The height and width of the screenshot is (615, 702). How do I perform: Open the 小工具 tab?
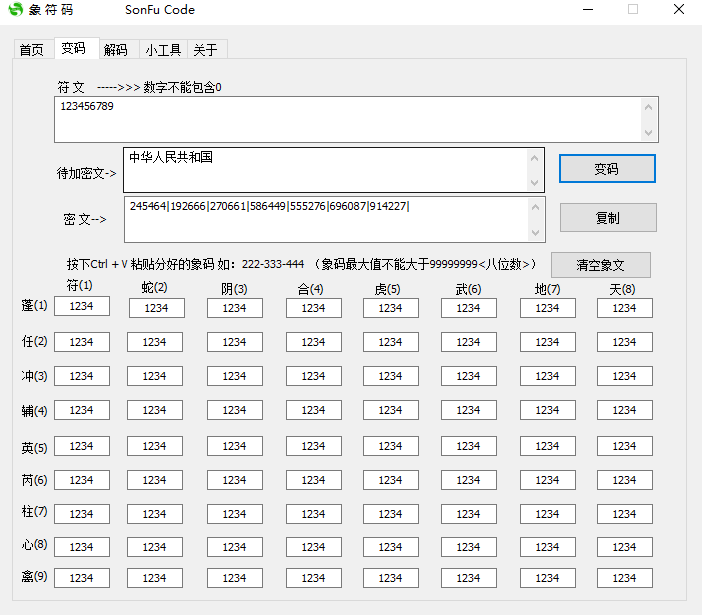163,49
